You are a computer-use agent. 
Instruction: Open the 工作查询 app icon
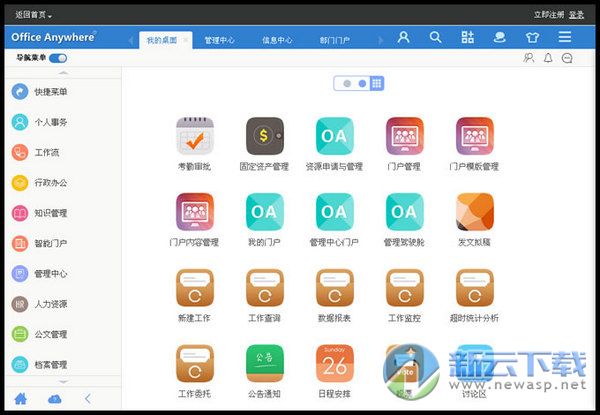point(264,288)
